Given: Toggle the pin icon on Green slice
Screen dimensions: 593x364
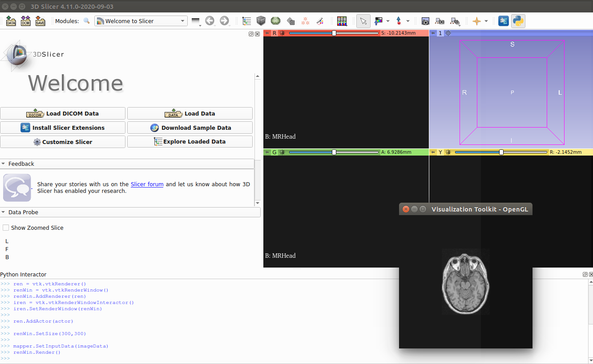Looking at the screenshot, I should (267, 152).
